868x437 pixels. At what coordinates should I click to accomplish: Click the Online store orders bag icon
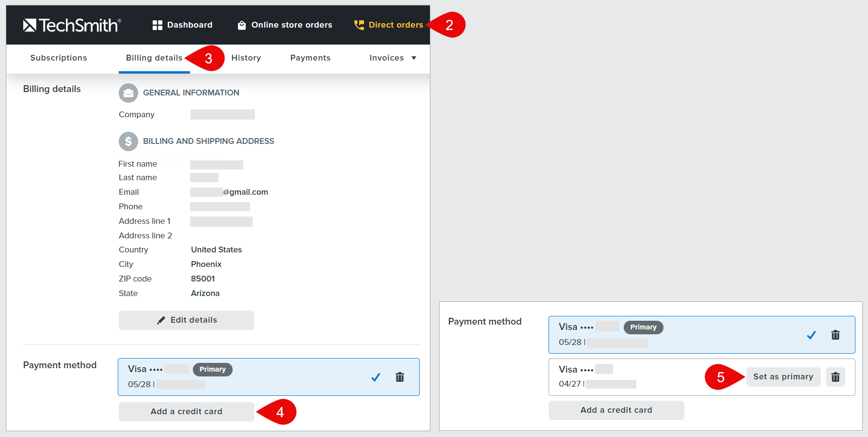point(241,25)
